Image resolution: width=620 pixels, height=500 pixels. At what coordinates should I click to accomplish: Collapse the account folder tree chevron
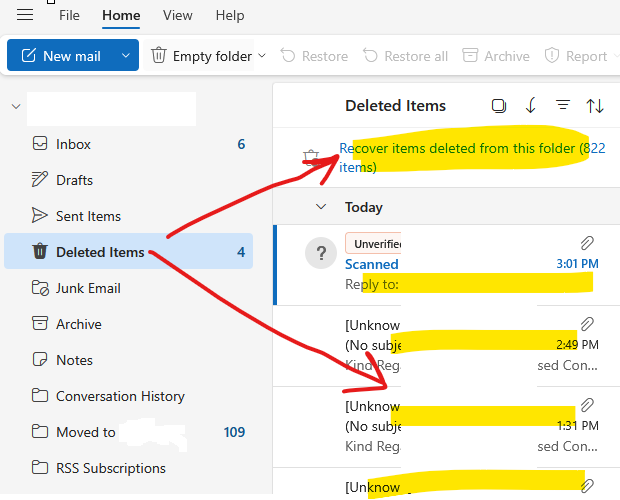[x=16, y=106]
